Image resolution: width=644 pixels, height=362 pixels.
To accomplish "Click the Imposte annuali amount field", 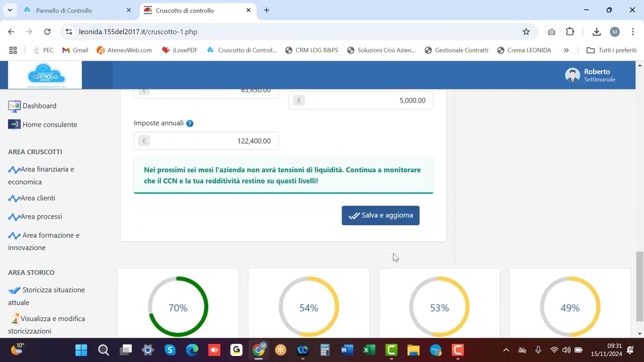I will (211, 141).
